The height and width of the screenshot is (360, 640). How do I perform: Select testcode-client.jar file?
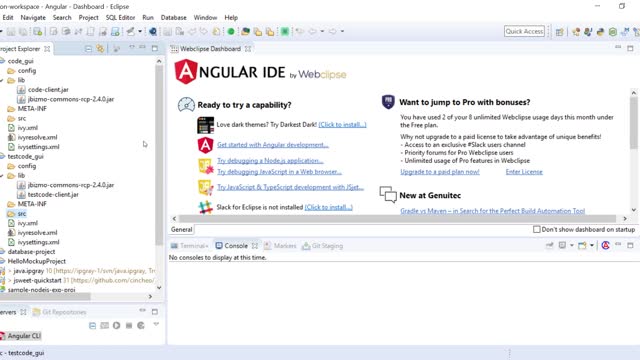click(x=53, y=194)
